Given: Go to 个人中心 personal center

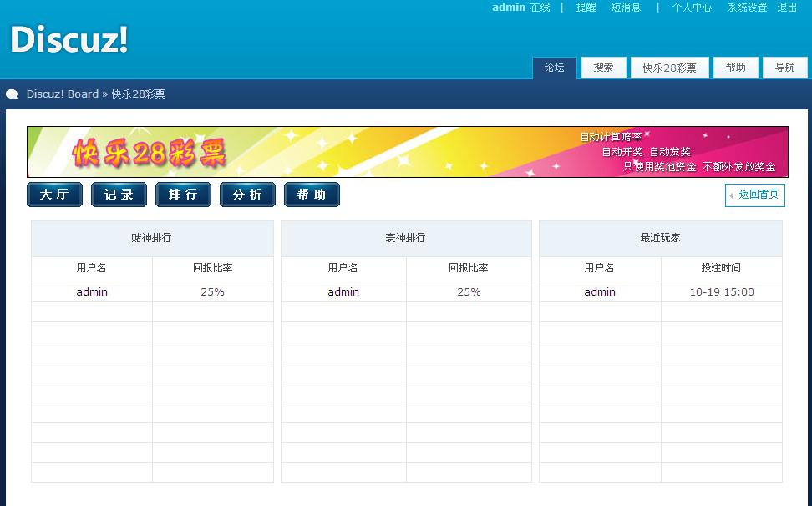Looking at the screenshot, I should click(x=692, y=8).
